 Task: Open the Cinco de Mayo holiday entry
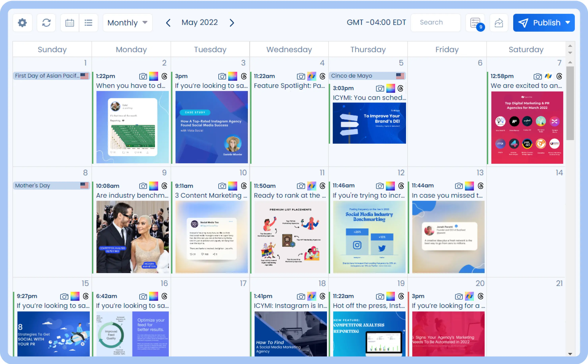367,76
